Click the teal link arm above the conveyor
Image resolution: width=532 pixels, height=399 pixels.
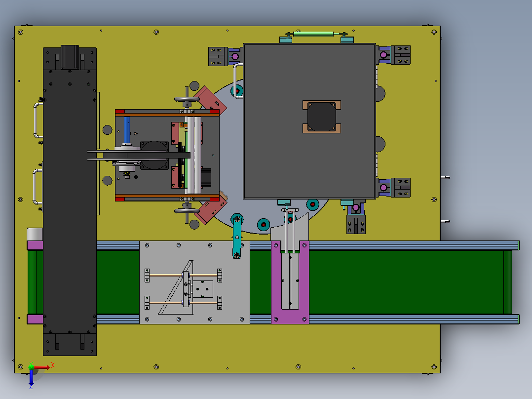[237, 236]
